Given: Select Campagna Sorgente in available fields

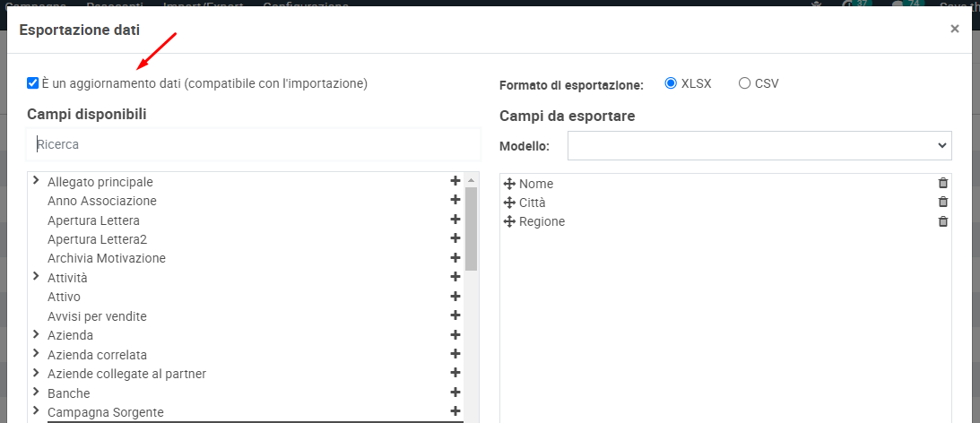Looking at the screenshot, I should click(106, 412).
